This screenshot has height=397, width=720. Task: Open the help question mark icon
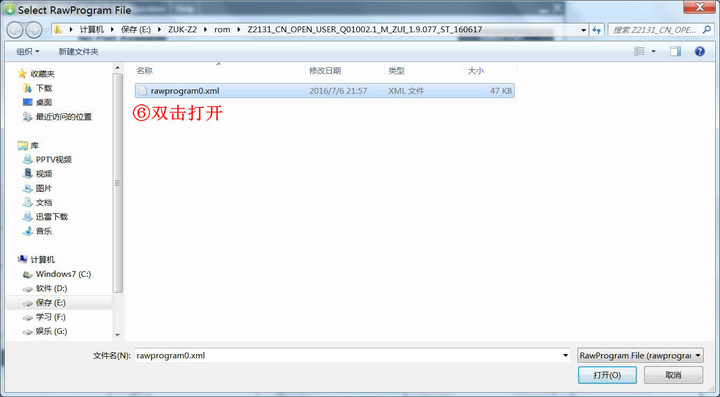(x=699, y=51)
